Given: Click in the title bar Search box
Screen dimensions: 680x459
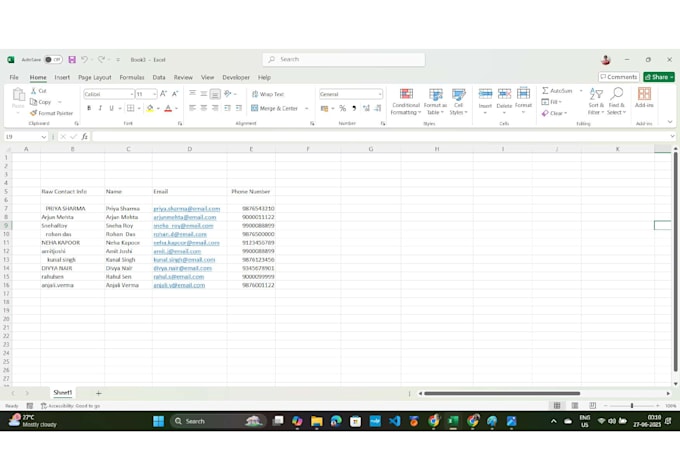Looking at the screenshot, I should 343,59.
